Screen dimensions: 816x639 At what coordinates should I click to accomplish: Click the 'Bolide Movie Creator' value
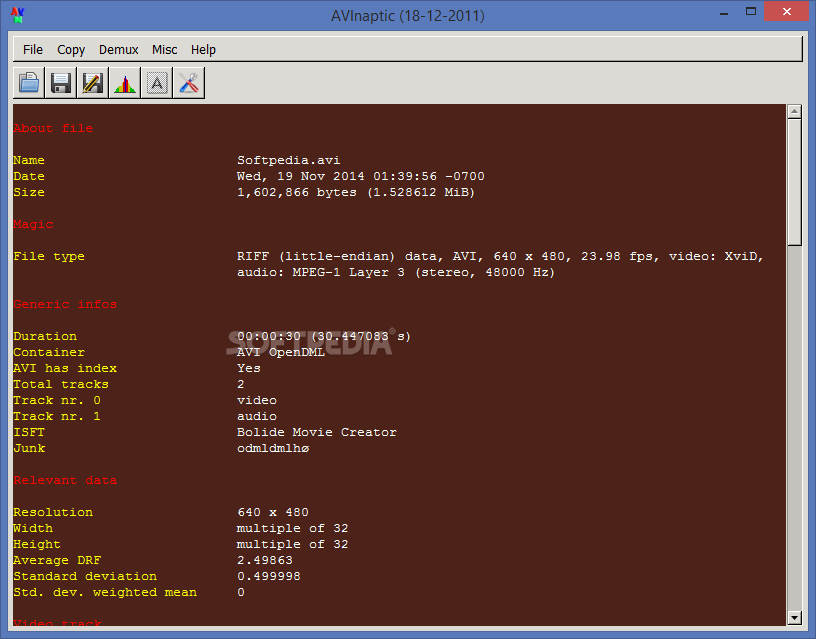pos(317,432)
